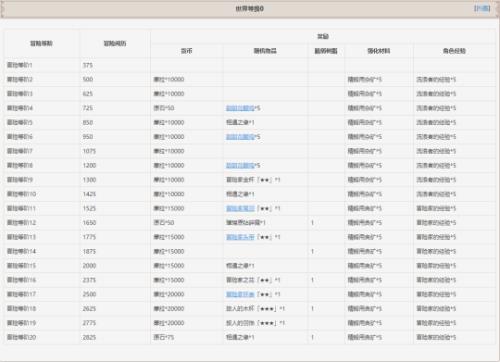500x362 pixels.
Task: Select the 货币 column header
Action: (187, 51)
